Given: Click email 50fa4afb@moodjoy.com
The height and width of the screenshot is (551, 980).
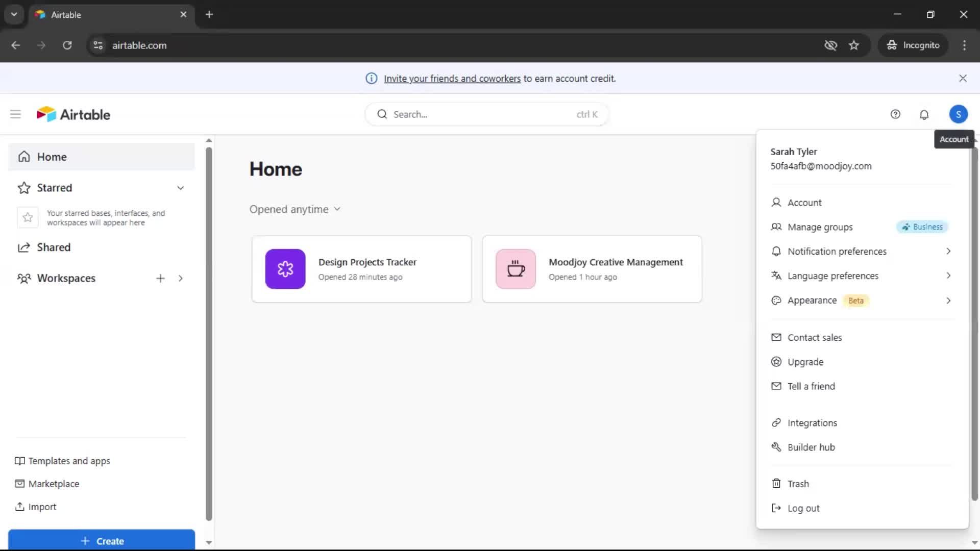Looking at the screenshot, I should pos(821,166).
